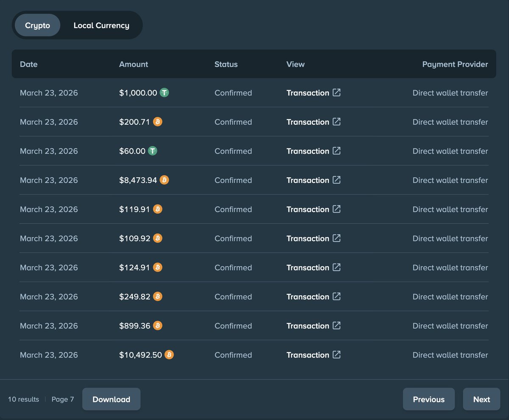Screen dimensions: 509x420
Task: Open Transaction link for $249.82 payment
Action: coord(313,297)
